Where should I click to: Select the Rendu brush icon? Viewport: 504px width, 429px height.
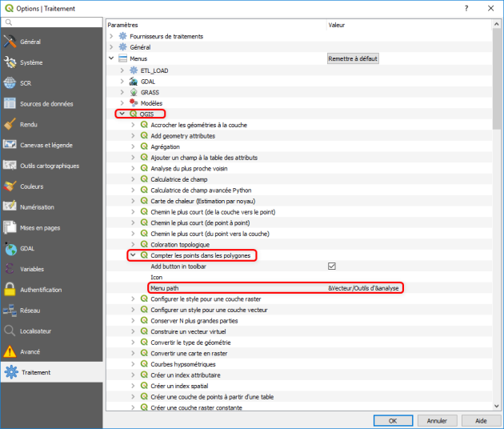[x=10, y=124]
